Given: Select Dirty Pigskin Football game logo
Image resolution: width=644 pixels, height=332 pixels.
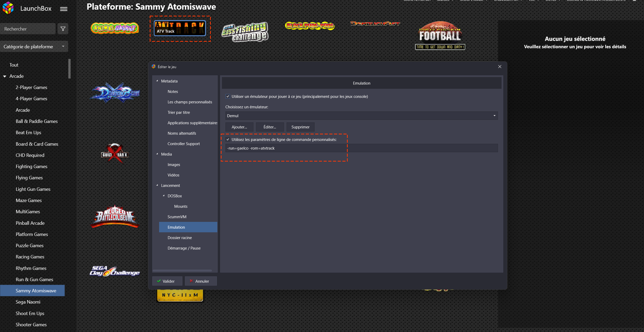Looking at the screenshot, I should coord(440,35).
